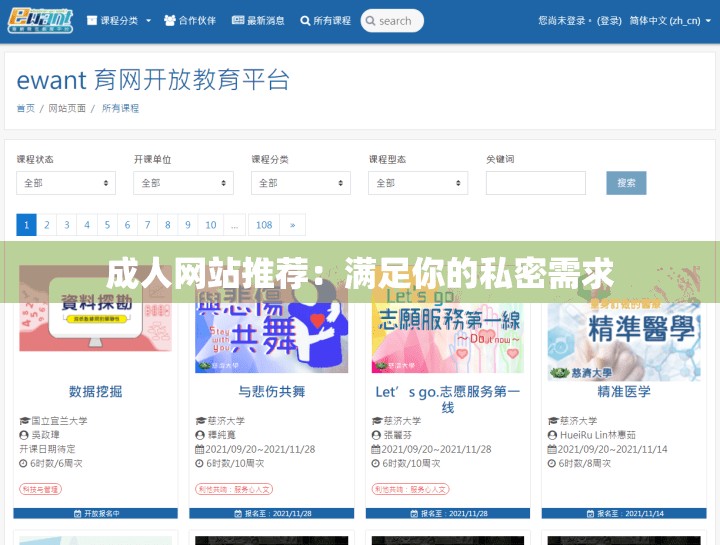Go to pagination page 5
Screen dimensions: 720x545
pyautogui.click(x=107, y=225)
